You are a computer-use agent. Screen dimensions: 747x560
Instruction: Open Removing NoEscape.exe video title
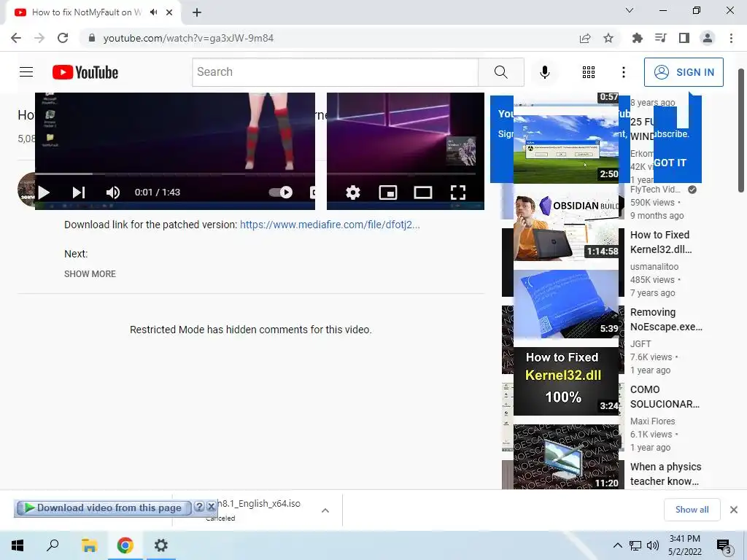(666, 319)
